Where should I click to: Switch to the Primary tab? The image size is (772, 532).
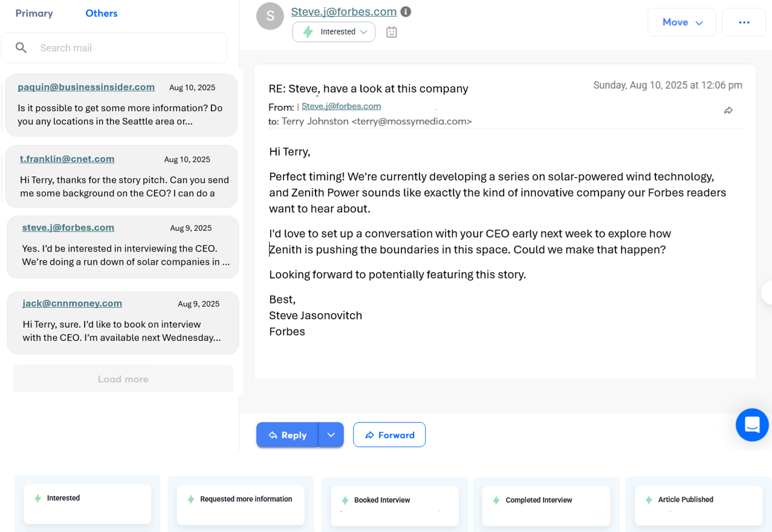click(x=34, y=13)
